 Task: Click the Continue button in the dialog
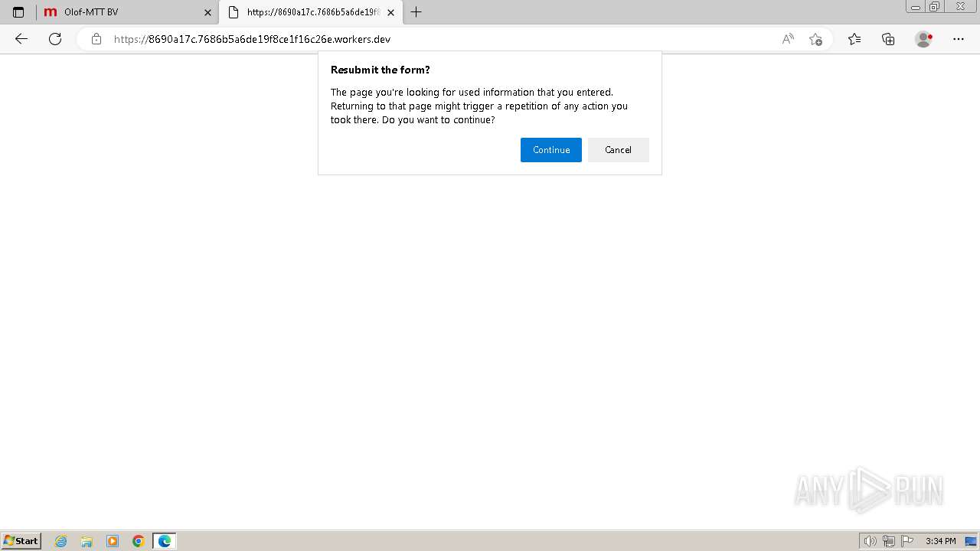point(551,150)
